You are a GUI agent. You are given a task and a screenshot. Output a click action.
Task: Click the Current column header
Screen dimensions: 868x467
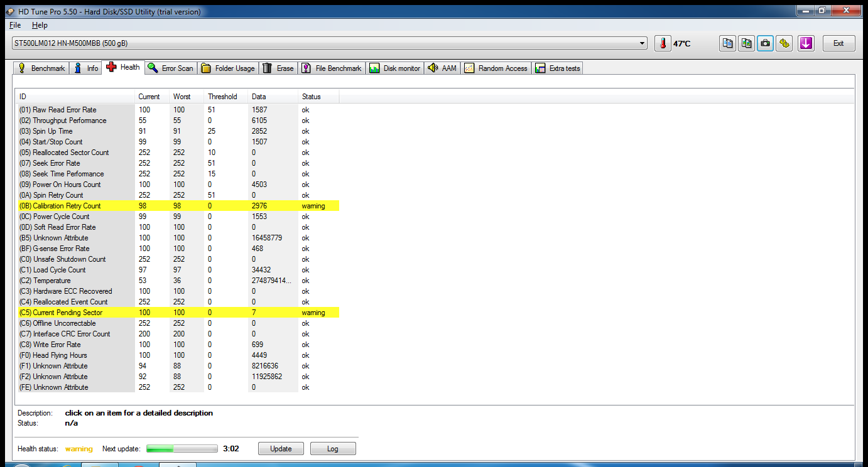click(153, 97)
